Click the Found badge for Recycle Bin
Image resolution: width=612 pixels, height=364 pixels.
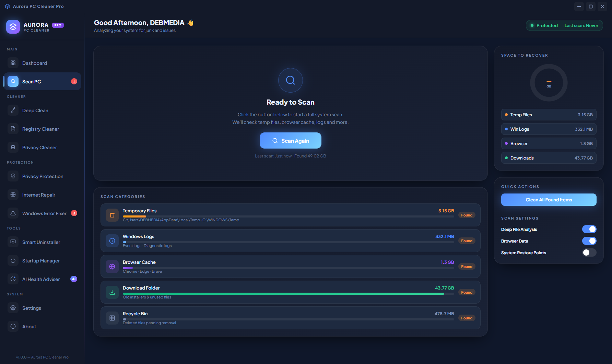click(x=467, y=318)
